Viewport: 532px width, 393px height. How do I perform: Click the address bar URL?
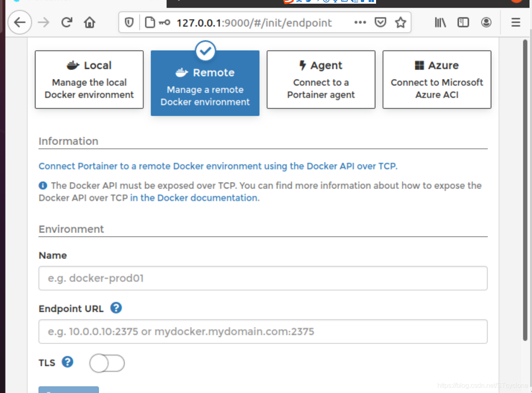254,23
